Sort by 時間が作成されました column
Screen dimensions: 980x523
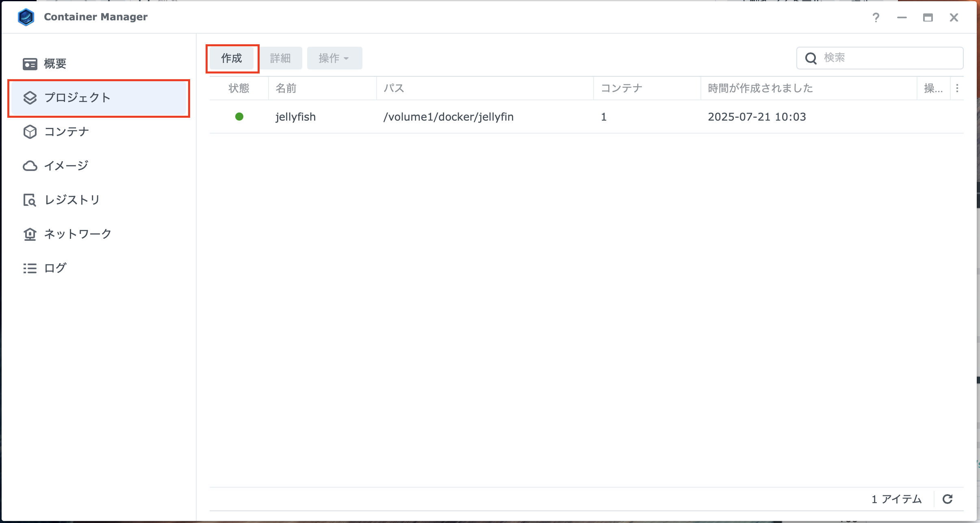[760, 88]
